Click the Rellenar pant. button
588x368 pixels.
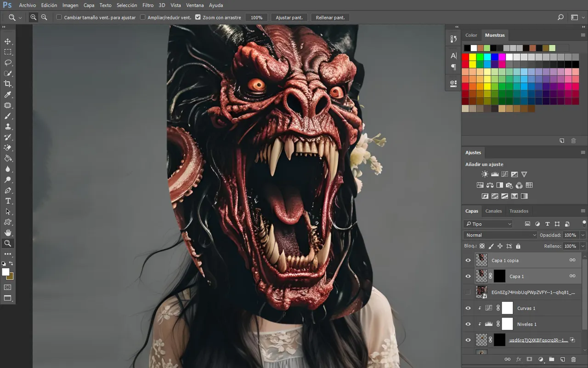pyautogui.click(x=330, y=17)
